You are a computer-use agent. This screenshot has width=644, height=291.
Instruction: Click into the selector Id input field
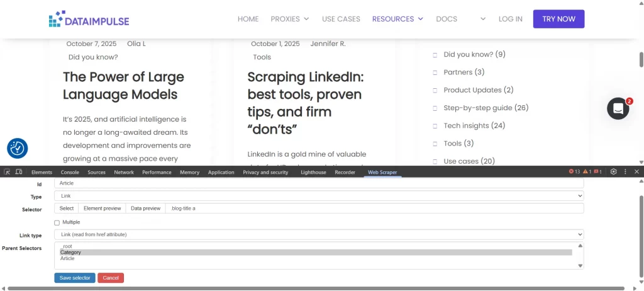[319, 183]
